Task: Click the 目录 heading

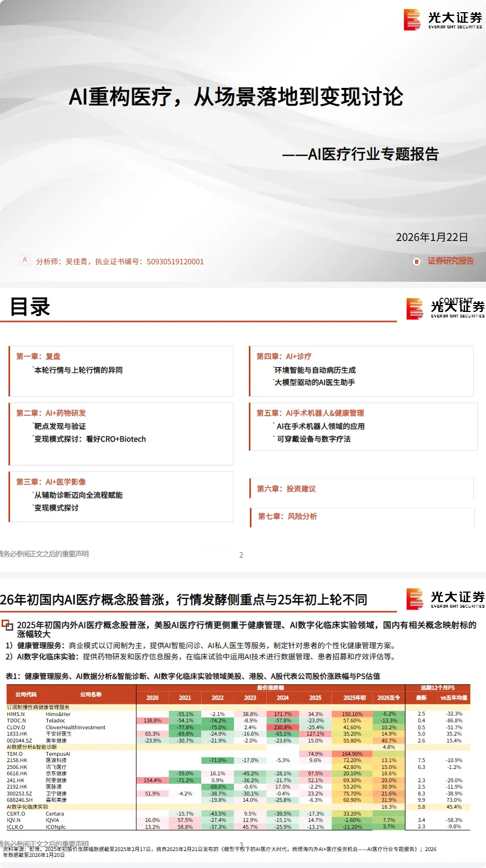Action: click(30, 307)
